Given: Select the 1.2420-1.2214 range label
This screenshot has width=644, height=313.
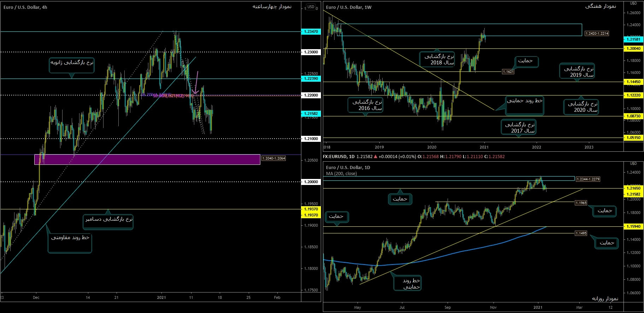Looking at the screenshot, I should (597, 33).
